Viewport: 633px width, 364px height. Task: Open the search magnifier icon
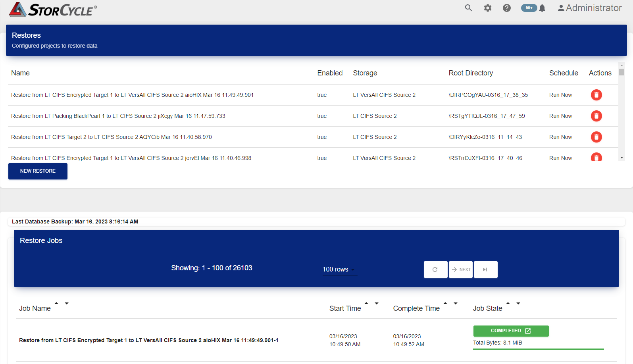coord(468,8)
